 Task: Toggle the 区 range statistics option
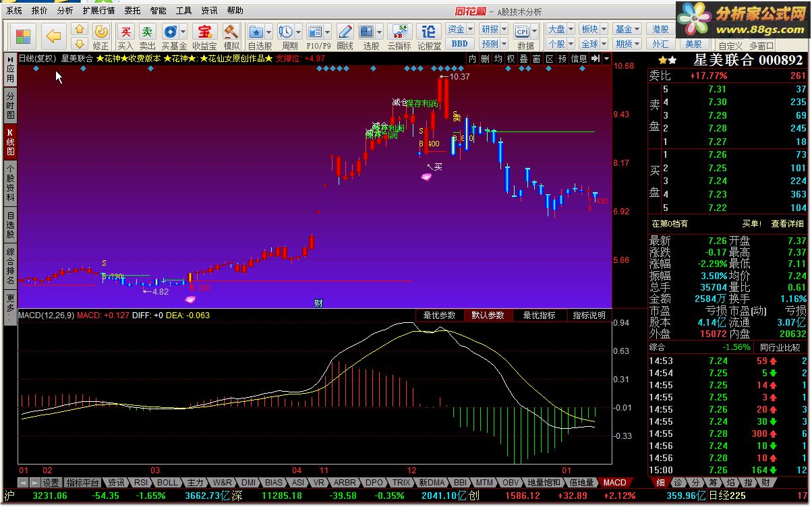click(550, 59)
